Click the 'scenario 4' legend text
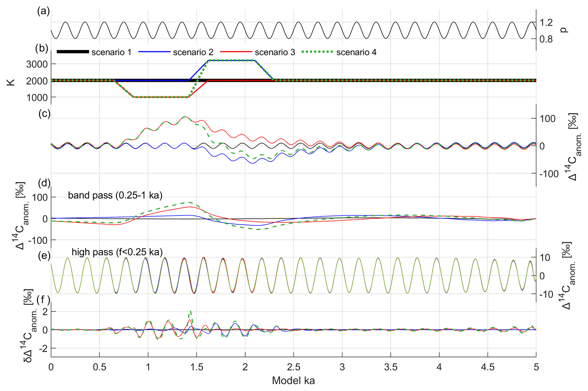This screenshot has height=391, width=588. pos(356,52)
